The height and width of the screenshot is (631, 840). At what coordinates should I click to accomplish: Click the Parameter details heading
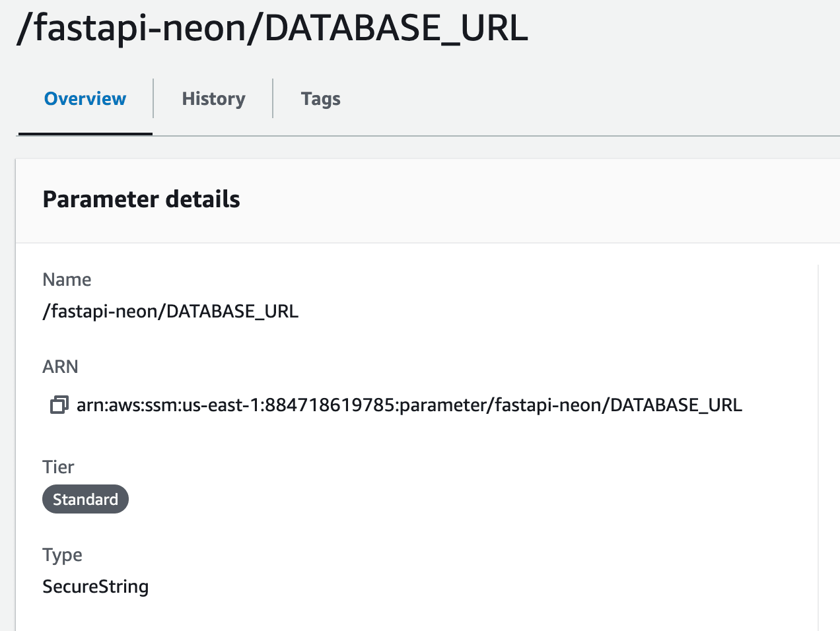click(141, 199)
